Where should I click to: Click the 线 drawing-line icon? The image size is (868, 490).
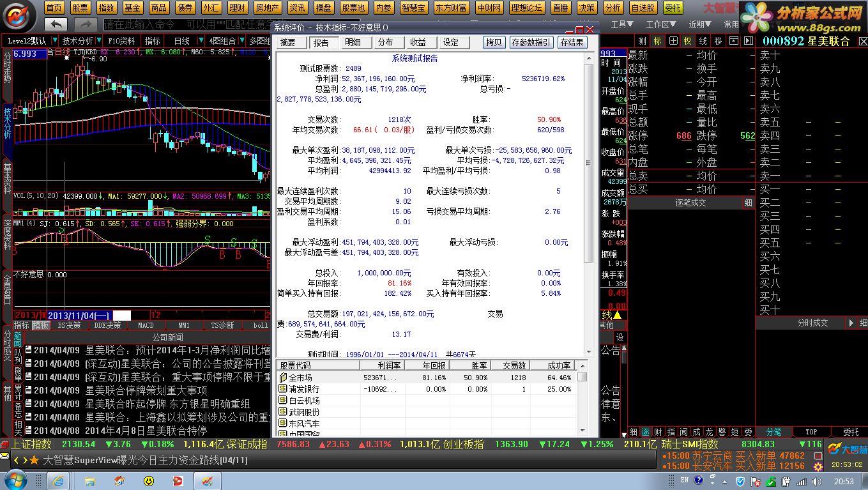pos(703,41)
